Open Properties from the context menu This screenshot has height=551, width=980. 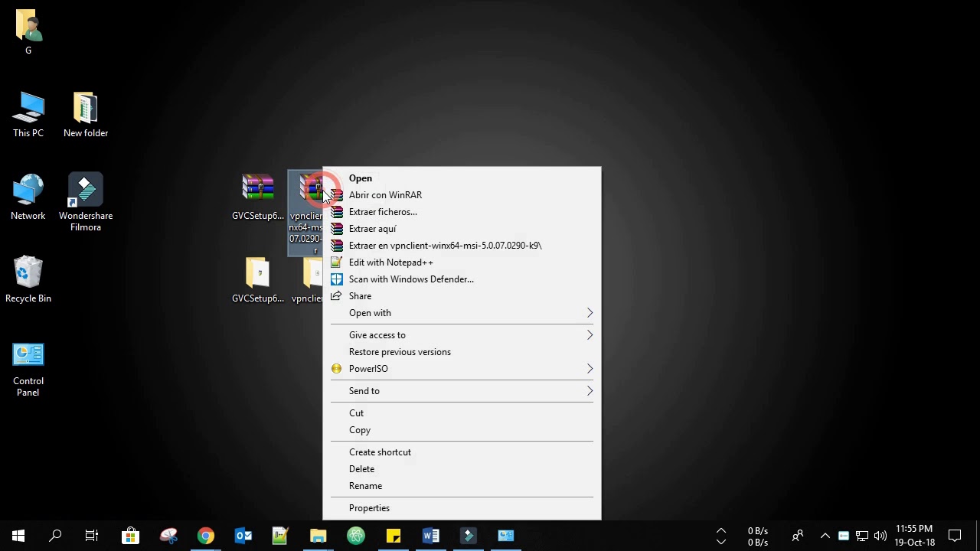pos(462,508)
